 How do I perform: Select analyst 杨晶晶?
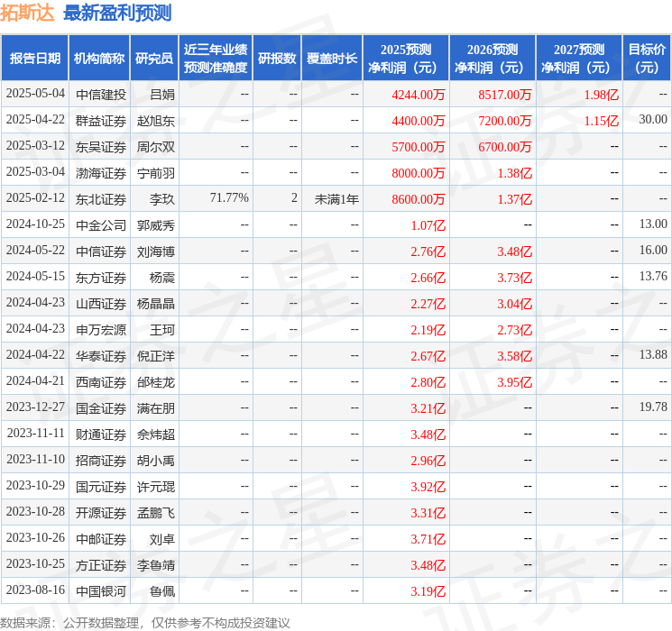coord(155,304)
